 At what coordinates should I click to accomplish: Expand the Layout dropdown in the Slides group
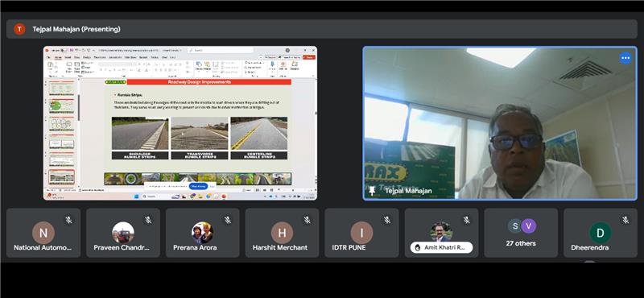point(87,63)
